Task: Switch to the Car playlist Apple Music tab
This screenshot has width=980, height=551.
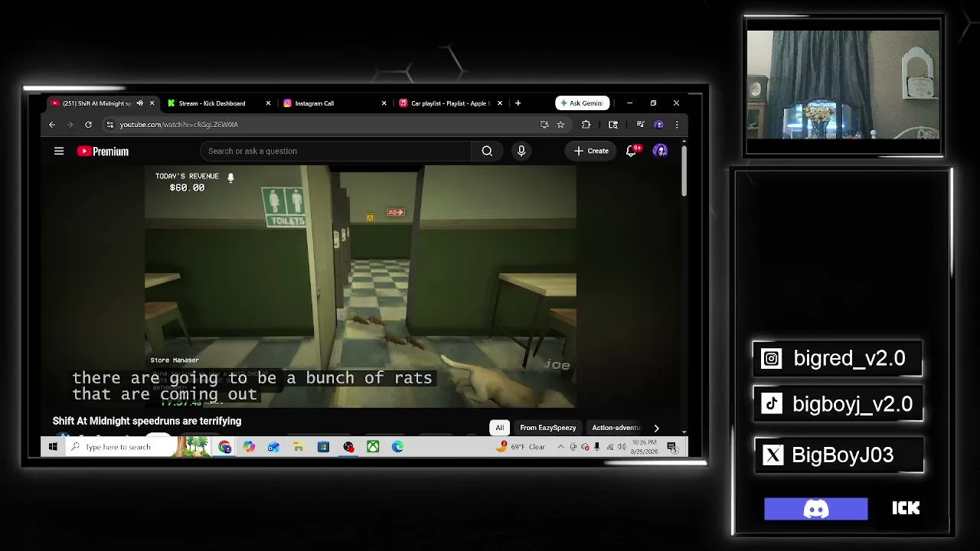Action: (449, 103)
